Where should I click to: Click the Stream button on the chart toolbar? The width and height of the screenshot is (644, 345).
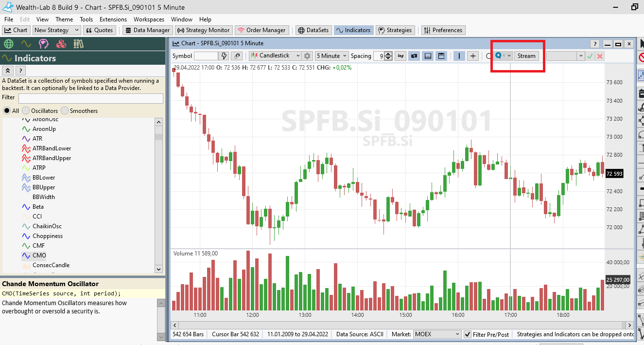[x=526, y=55]
